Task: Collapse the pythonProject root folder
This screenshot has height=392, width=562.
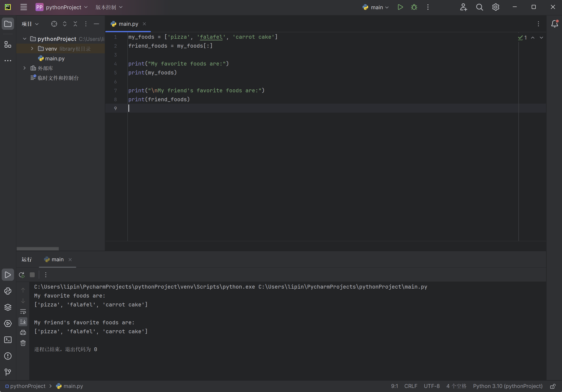Action: point(25,39)
